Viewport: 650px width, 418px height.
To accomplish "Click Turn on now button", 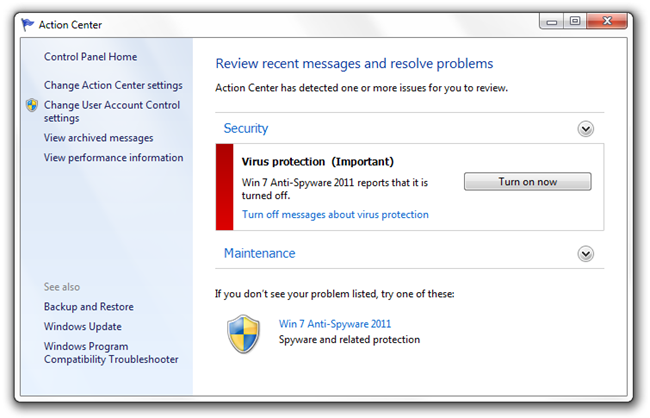I will tap(527, 182).
